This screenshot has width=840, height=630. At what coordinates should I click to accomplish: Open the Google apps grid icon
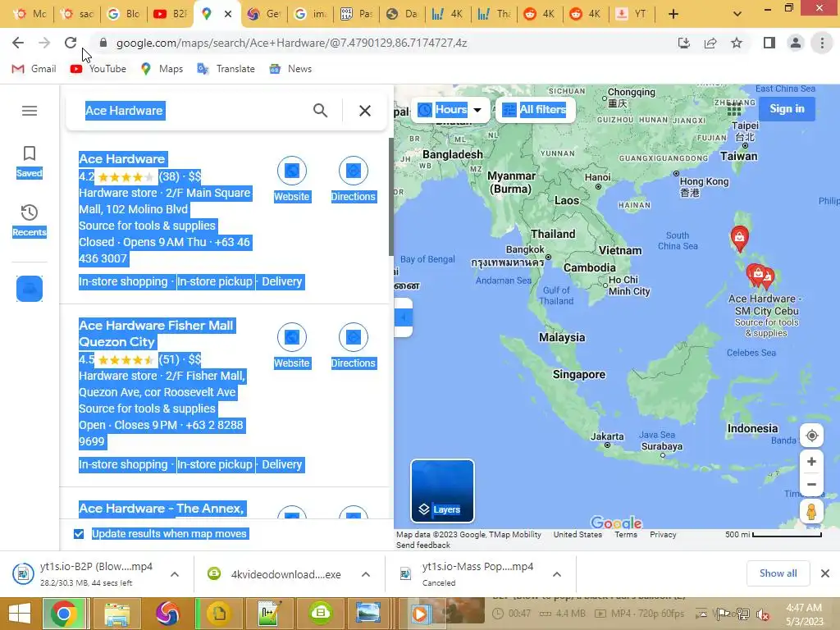click(x=734, y=109)
